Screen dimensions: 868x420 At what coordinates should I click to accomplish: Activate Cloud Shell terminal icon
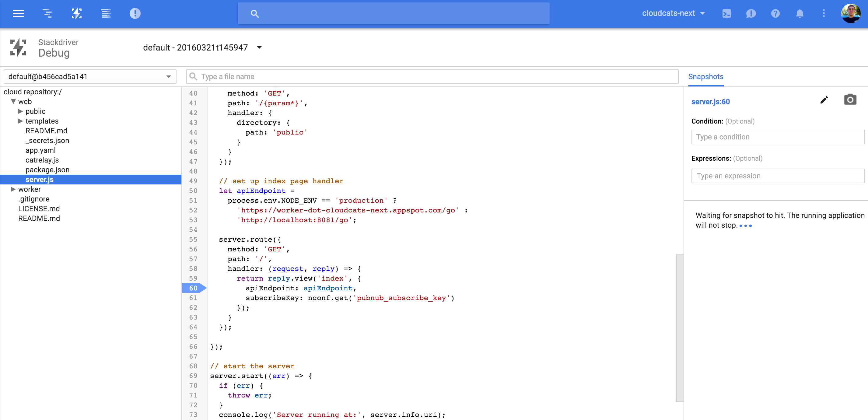(x=726, y=13)
